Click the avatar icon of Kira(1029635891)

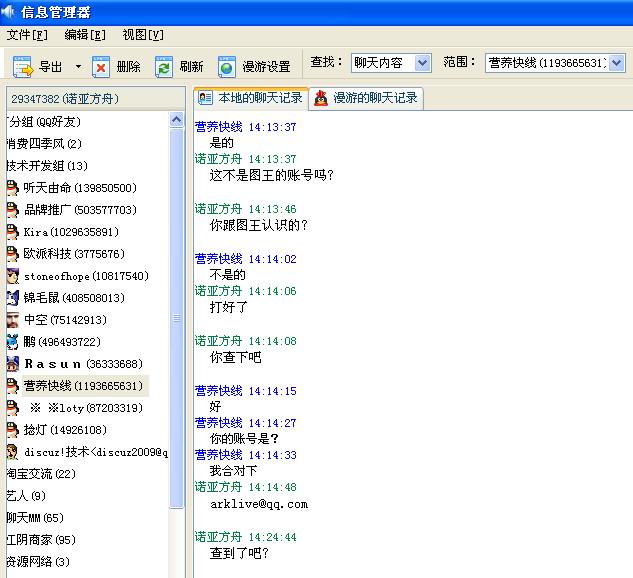click(x=13, y=232)
